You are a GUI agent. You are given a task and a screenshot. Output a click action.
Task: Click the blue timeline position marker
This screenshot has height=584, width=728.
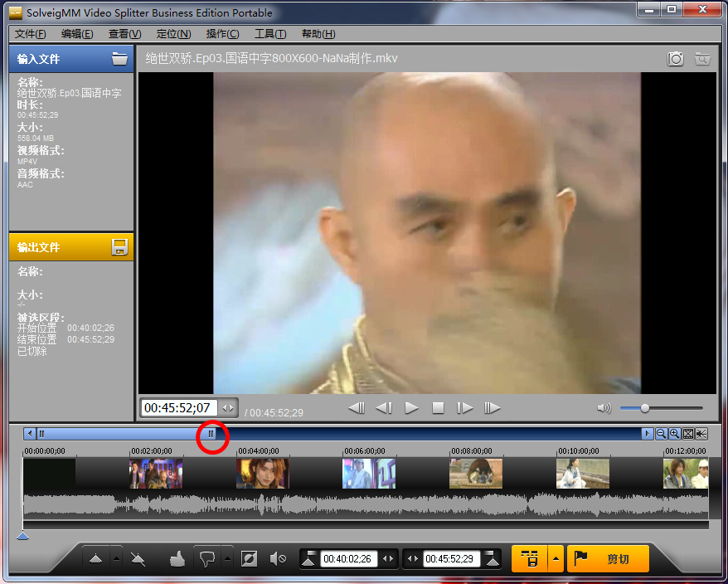(x=22, y=536)
